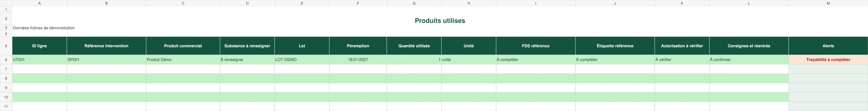This screenshot has height=111, width=868.
Task: Click the 'Traçabilité à compléter' alert cell
Action: [828, 59]
